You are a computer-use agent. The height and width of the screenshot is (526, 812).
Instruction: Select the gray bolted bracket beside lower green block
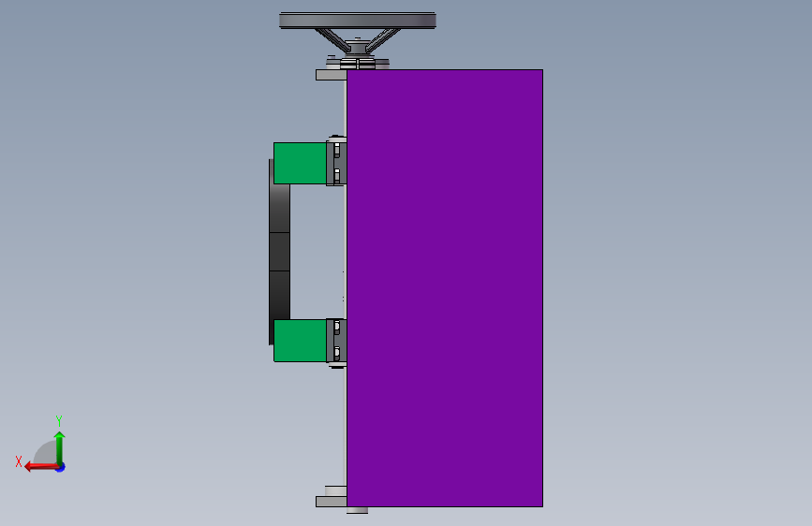[336, 342]
